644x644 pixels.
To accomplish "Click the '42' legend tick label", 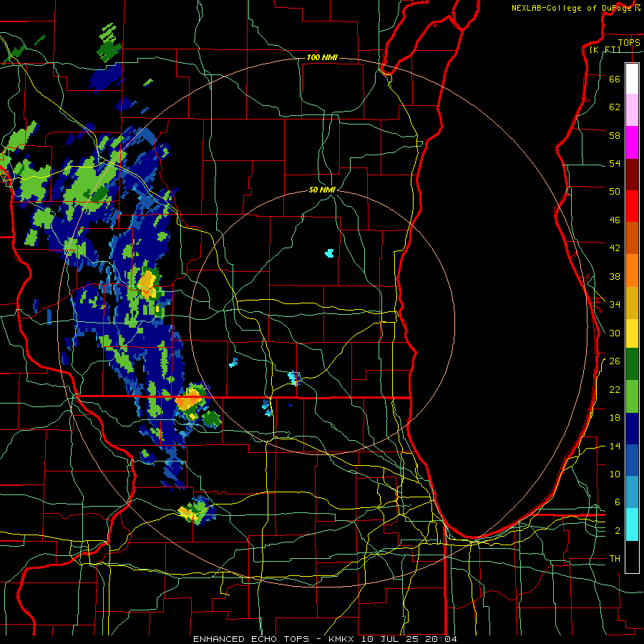I will 615,248.
